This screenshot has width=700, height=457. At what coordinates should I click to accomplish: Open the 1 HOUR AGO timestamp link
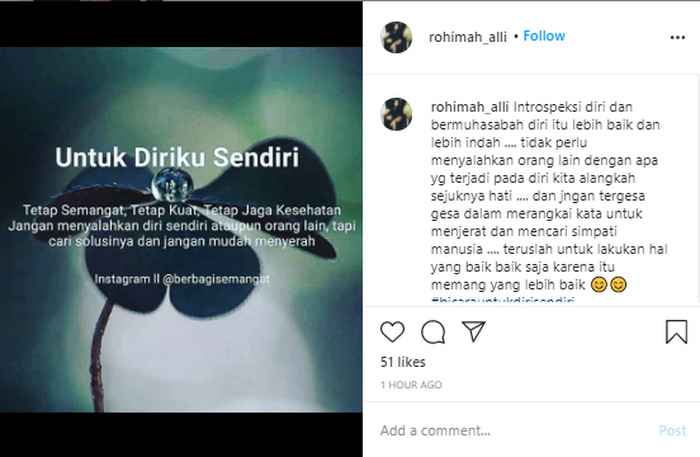click(x=411, y=385)
